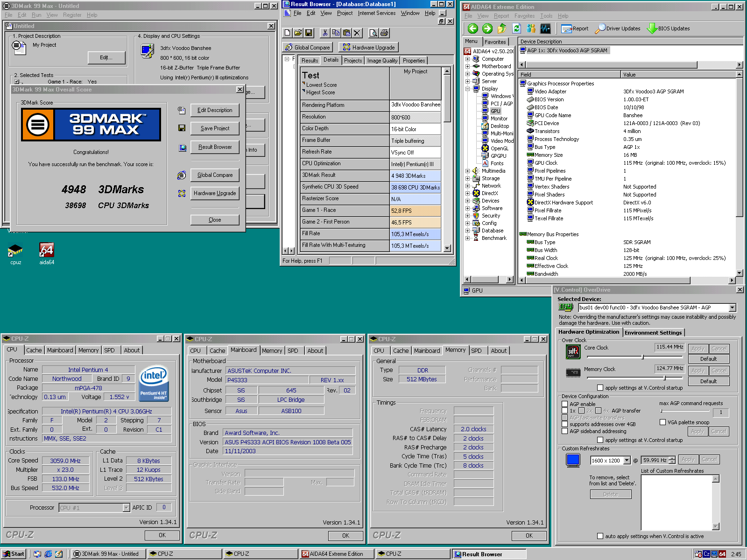
Task: Click on the Memory Clock slider
Action: [x=634, y=378]
